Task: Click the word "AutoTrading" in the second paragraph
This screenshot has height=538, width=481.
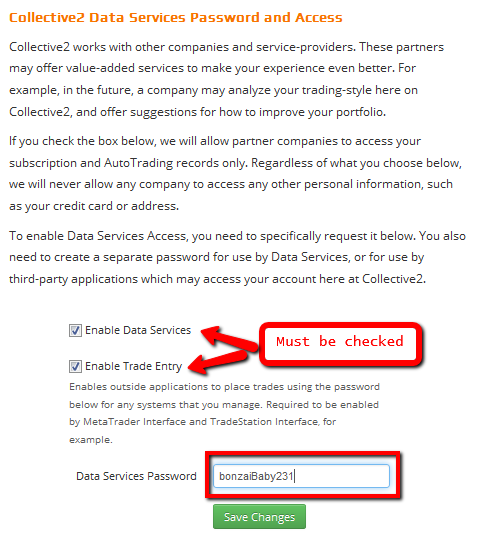Action: (138, 163)
